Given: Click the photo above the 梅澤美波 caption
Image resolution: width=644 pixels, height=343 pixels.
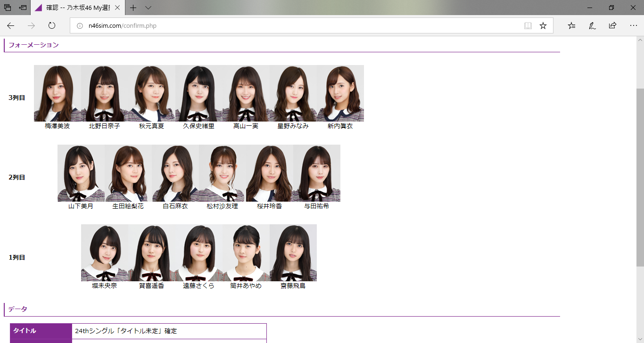Looking at the screenshot, I should [x=58, y=93].
